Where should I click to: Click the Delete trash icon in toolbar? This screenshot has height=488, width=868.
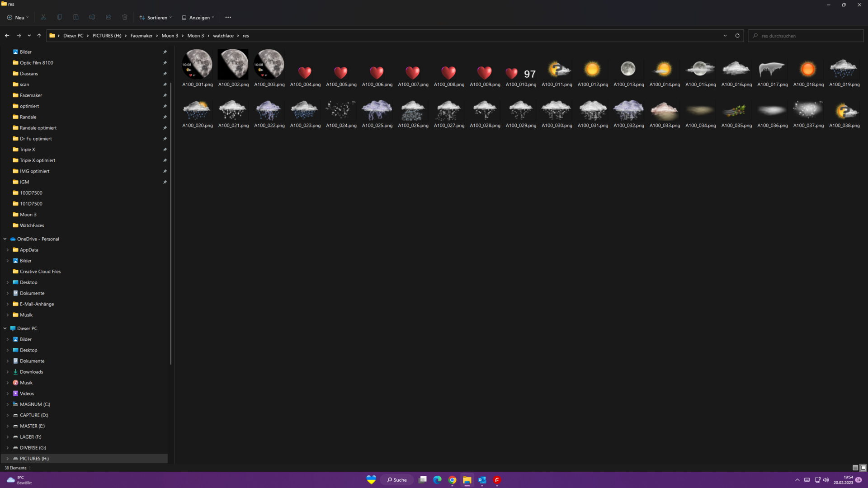click(x=125, y=17)
